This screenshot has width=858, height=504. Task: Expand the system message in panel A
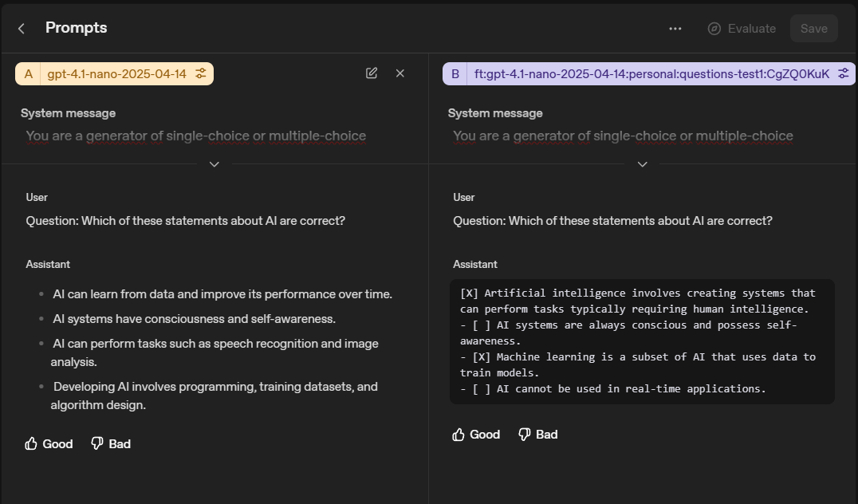tap(214, 164)
